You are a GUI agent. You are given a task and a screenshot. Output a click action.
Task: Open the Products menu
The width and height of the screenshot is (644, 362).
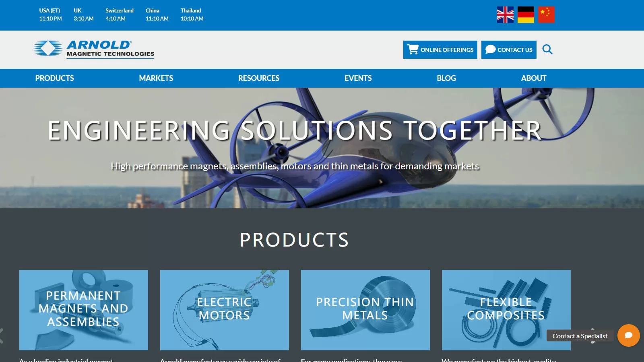pos(54,78)
